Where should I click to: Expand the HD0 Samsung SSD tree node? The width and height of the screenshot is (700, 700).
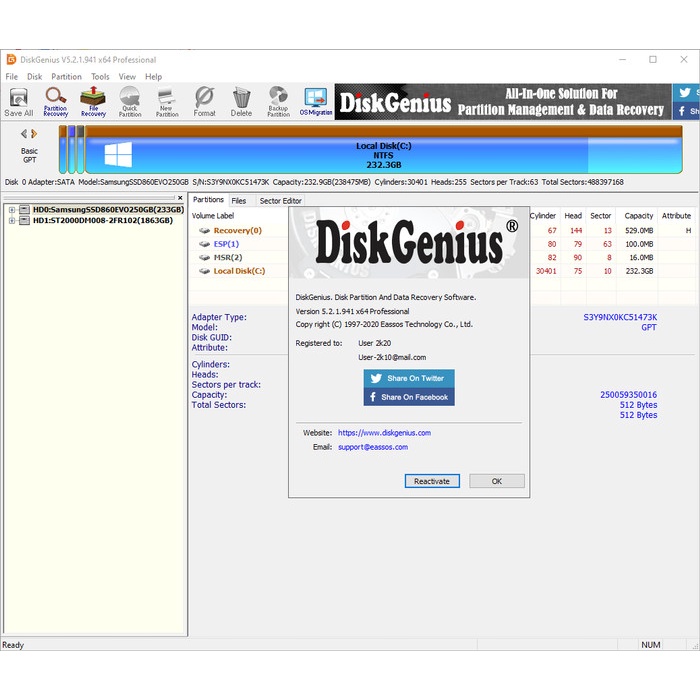tap(11, 210)
